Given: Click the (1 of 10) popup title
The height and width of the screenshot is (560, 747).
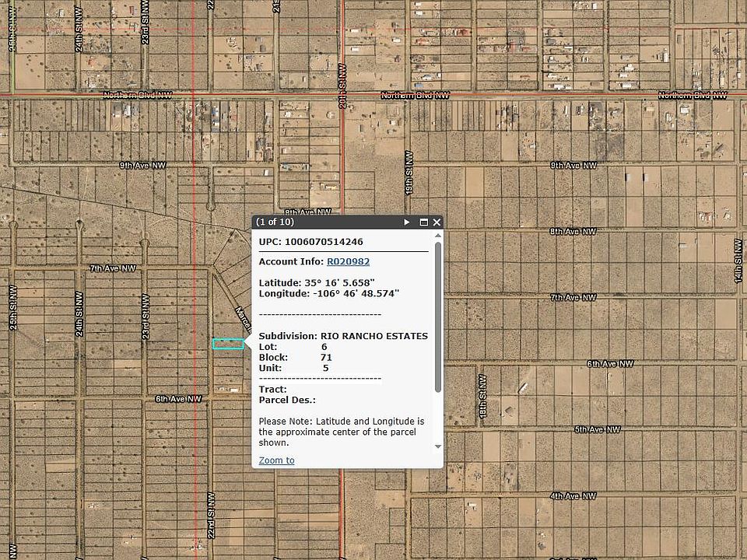Looking at the screenshot, I should (275, 222).
